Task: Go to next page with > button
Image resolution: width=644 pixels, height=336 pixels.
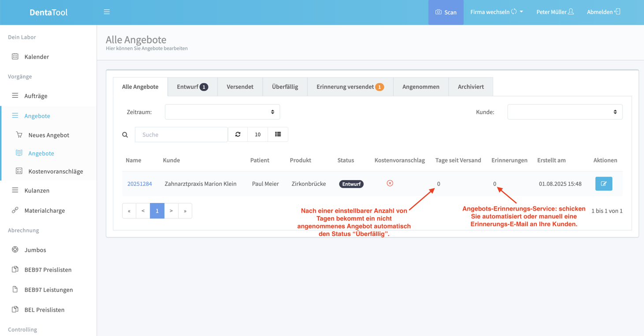Action: coord(171,211)
